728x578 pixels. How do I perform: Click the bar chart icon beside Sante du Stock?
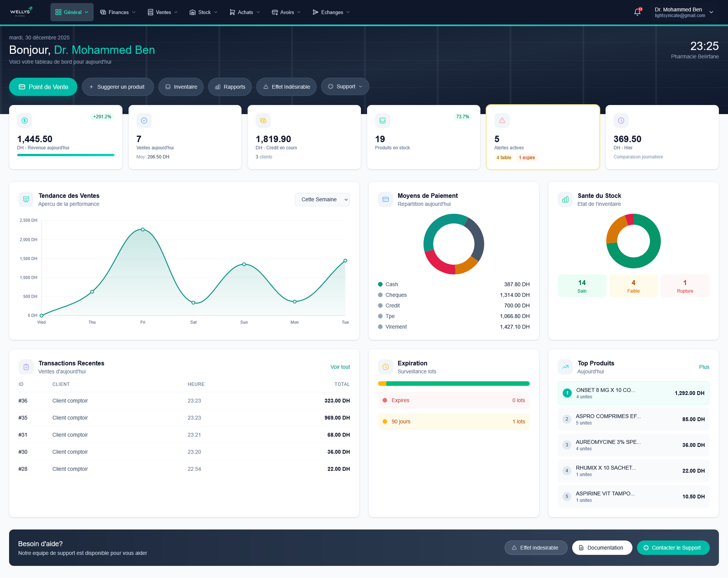[565, 199]
